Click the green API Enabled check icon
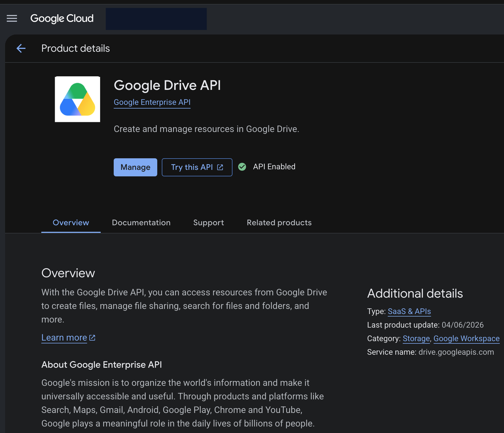504x433 pixels. coord(242,167)
